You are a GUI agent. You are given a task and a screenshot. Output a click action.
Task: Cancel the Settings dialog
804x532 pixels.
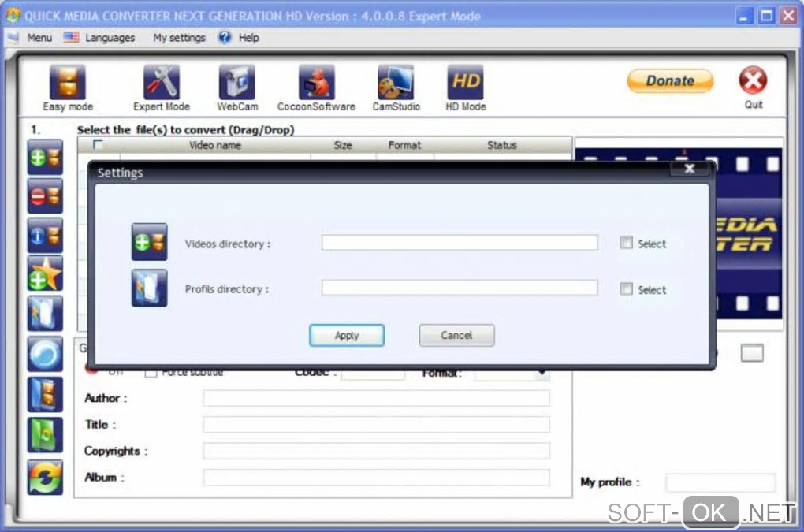point(457,335)
